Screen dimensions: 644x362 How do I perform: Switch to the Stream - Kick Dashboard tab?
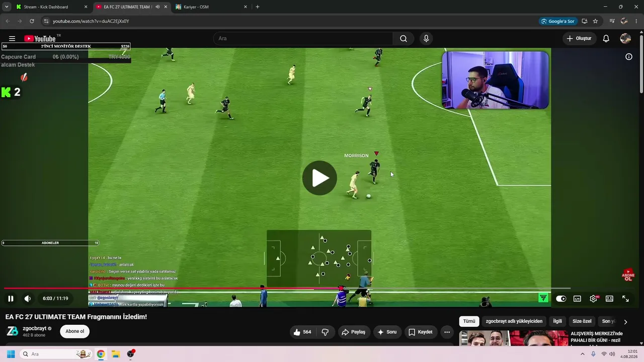[x=47, y=7]
